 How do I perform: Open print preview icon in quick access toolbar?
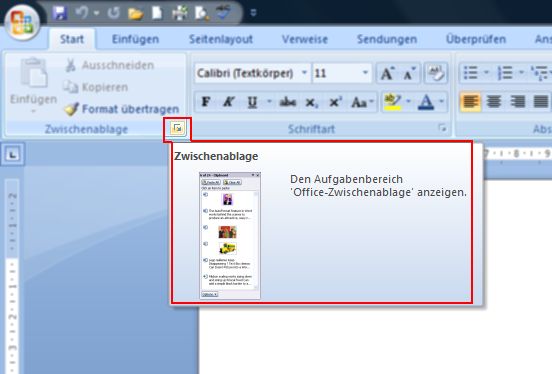coord(202,13)
